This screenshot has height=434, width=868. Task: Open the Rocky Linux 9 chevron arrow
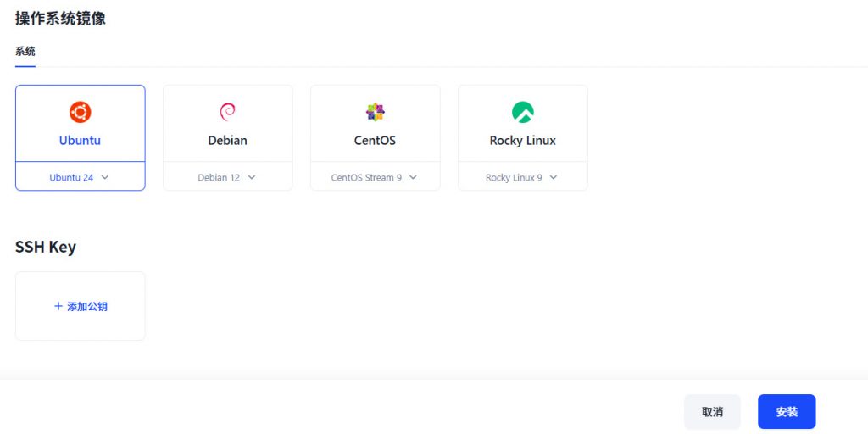(554, 177)
